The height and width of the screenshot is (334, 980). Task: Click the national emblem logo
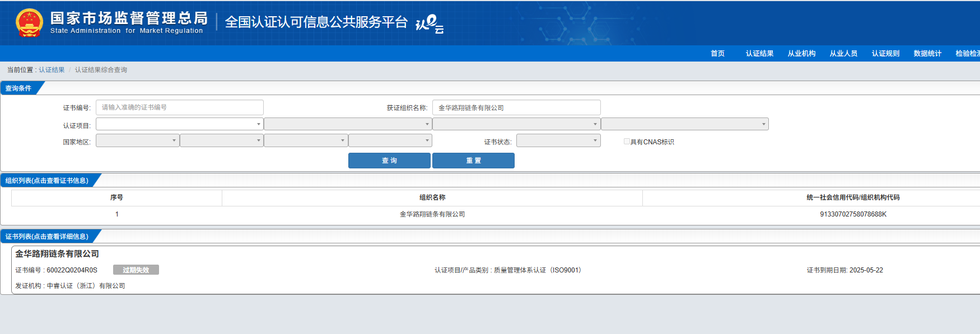[29, 23]
